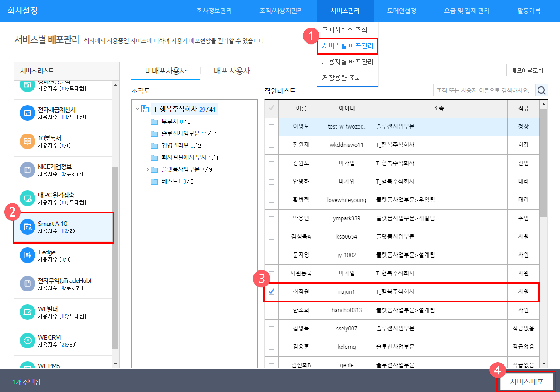The width and height of the screenshot is (560, 392).
Task: Choose the T edge service icon
Action: pyautogui.click(x=28, y=256)
